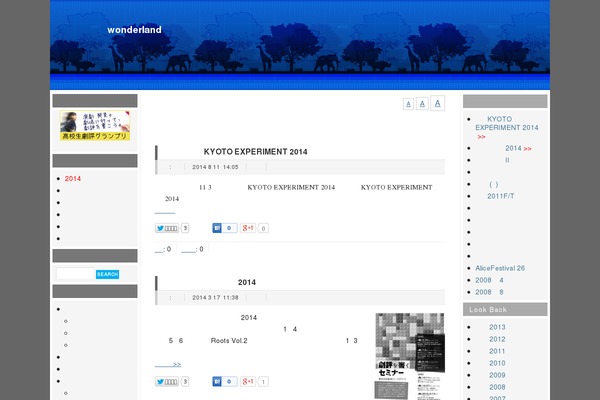Image resolution: width=600 pixels, height=400 pixels.
Task: Select the medium font size button
Action: (x=422, y=104)
